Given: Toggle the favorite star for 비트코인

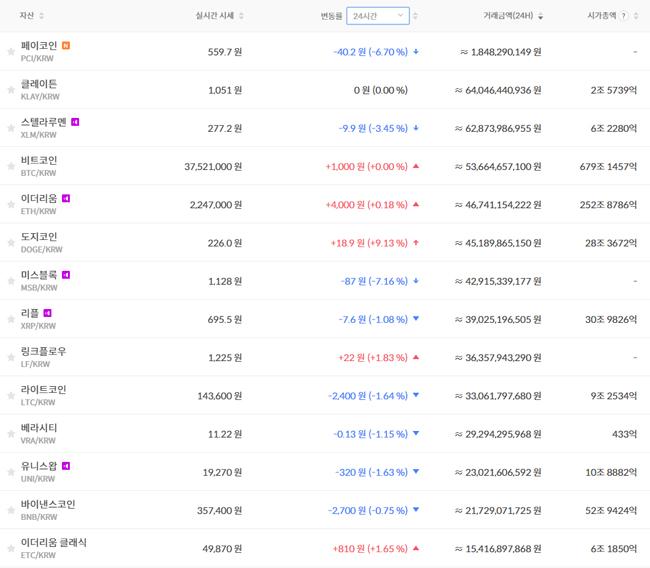Looking at the screenshot, I should 11,166.
